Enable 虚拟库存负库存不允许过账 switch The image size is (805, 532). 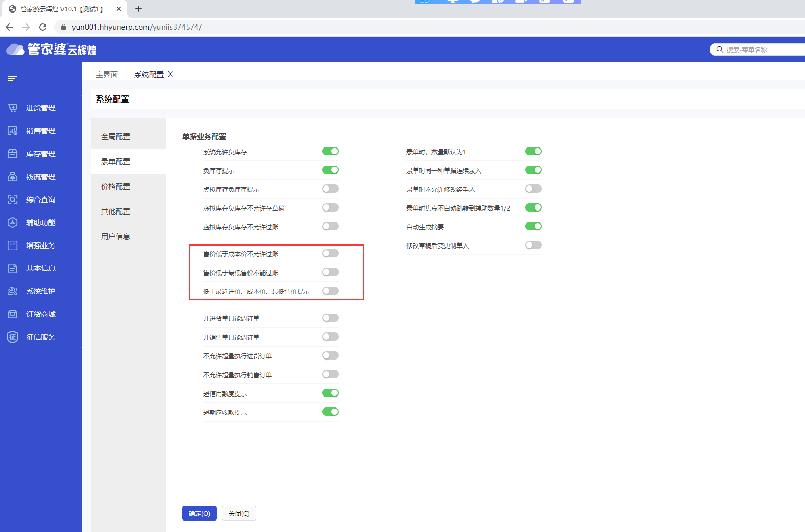(330, 226)
